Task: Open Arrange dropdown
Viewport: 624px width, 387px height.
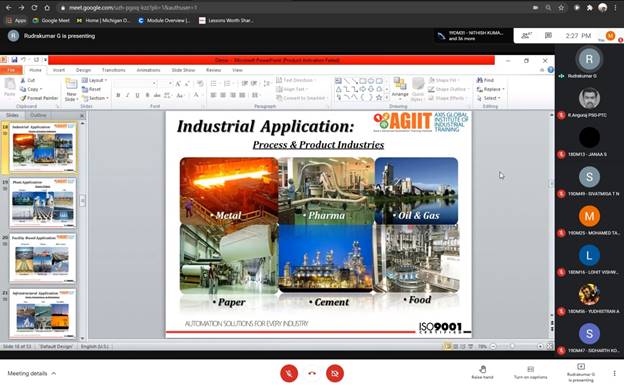Action: (400, 88)
